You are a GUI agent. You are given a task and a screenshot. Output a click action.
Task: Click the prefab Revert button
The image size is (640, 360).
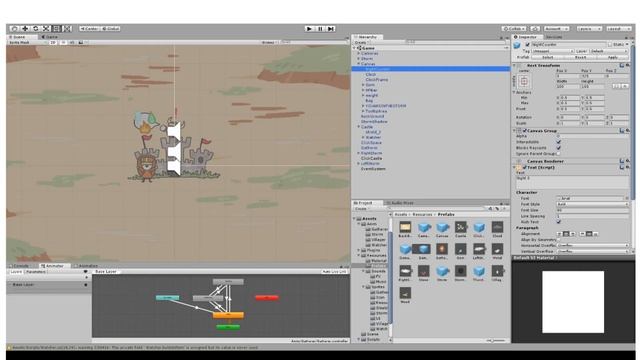(x=580, y=58)
